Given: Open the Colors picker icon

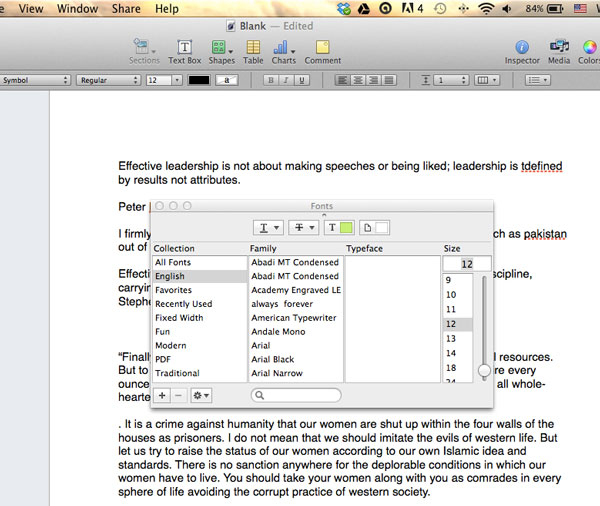Looking at the screenshot, I should coord(589,51).
